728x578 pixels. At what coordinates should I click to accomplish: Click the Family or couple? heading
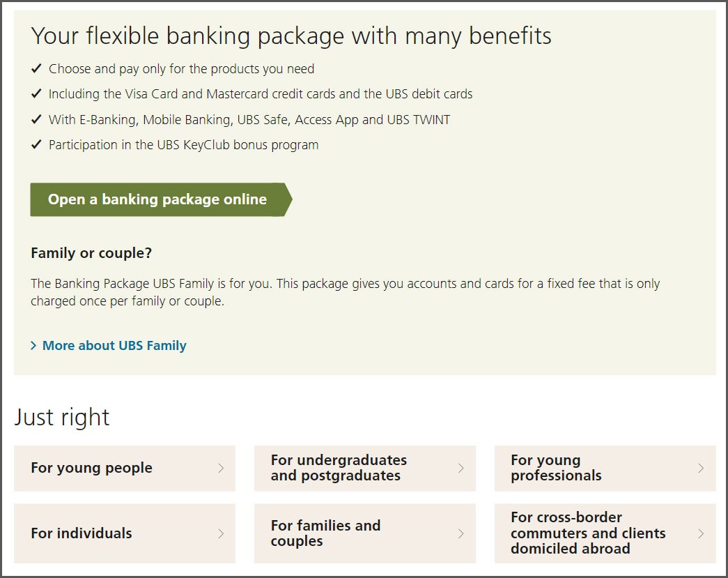(x=91, y=253)
